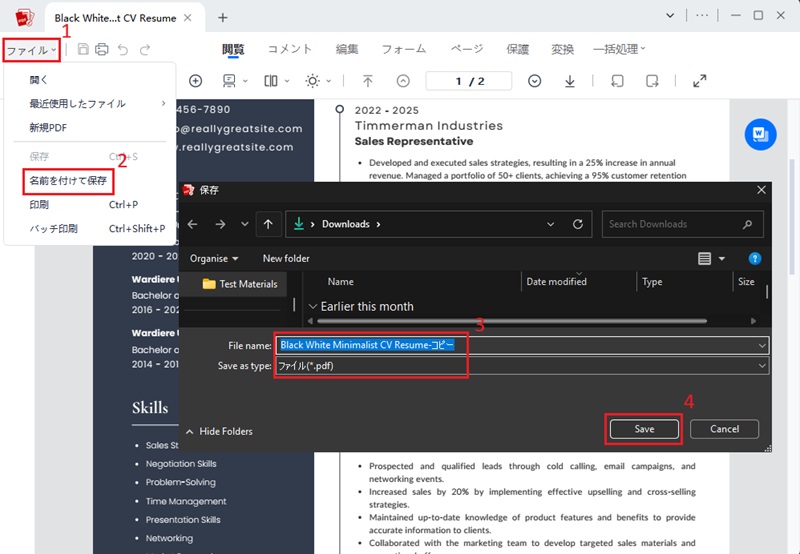The image size is (800, 554).
Task: Switch to the 変換 tab
Action: coord(563,49)
